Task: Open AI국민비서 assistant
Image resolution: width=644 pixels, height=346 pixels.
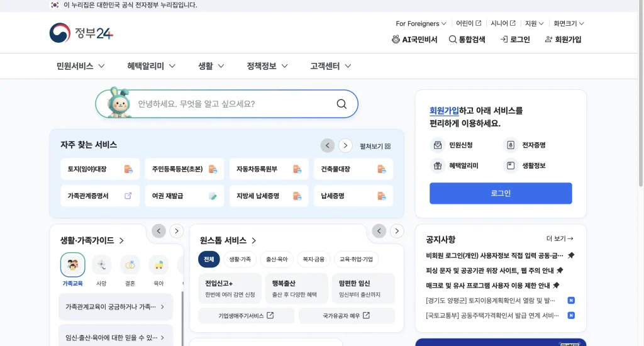Action: point(414,40)
